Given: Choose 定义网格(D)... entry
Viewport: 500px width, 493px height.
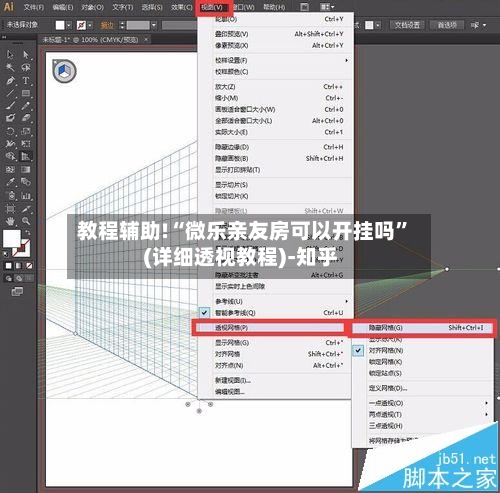Looking at the screenshot, I should (x=388, y=388).
